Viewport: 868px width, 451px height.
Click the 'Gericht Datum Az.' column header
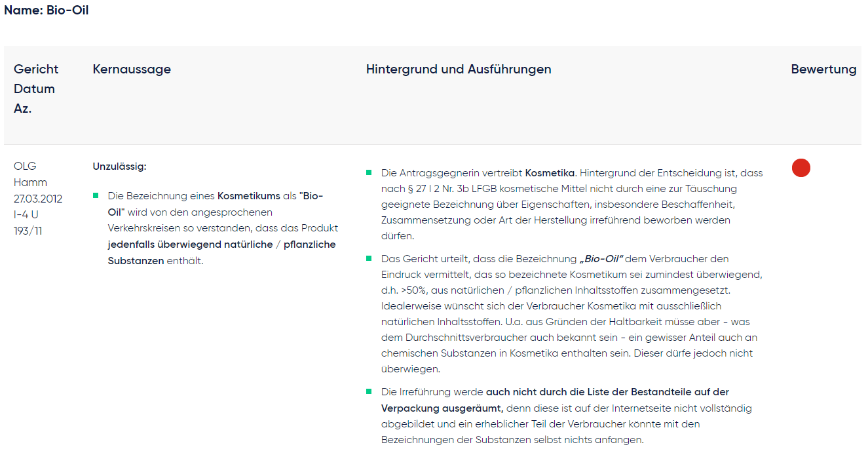coord(36,88)
